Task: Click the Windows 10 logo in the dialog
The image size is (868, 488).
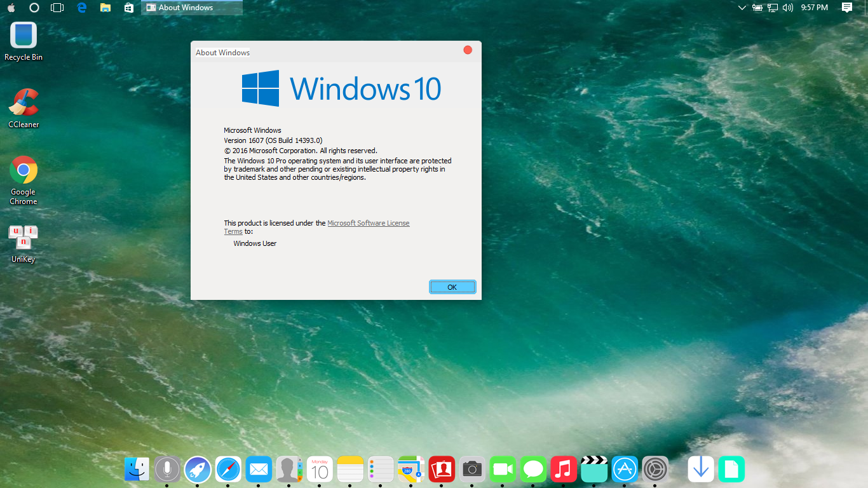Action: pyautogui.click(x=341, y=88)
